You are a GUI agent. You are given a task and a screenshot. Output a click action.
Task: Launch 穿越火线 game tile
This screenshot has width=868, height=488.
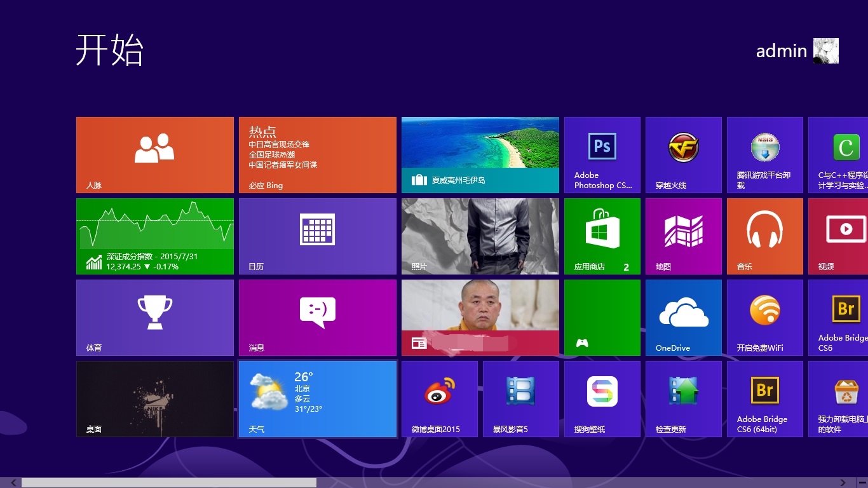[683, 154]
